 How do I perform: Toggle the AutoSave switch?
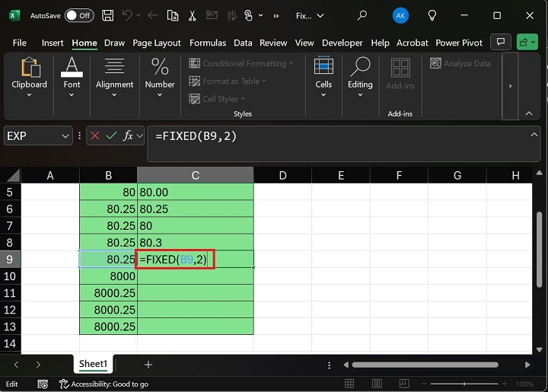pyautogui.click(x=79, y=15)
